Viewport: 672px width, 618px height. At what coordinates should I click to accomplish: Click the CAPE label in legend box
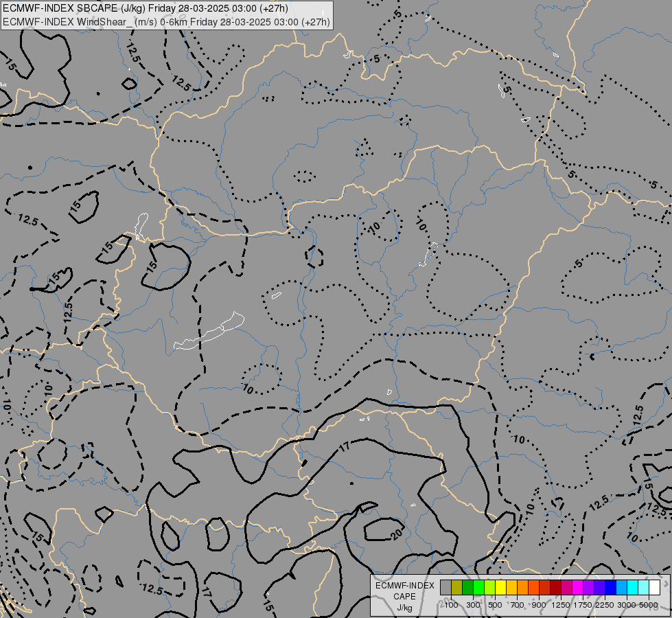404,597
